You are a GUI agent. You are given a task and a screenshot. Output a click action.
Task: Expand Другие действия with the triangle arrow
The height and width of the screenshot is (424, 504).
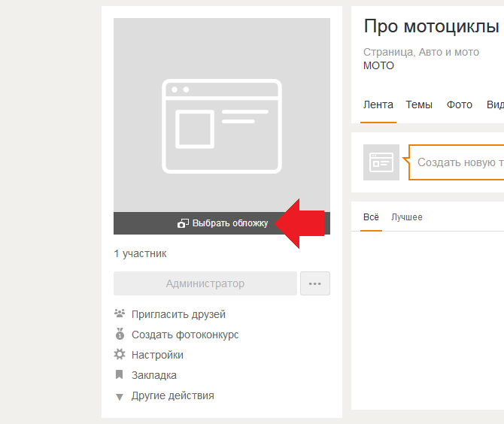[x=119, y=396]
